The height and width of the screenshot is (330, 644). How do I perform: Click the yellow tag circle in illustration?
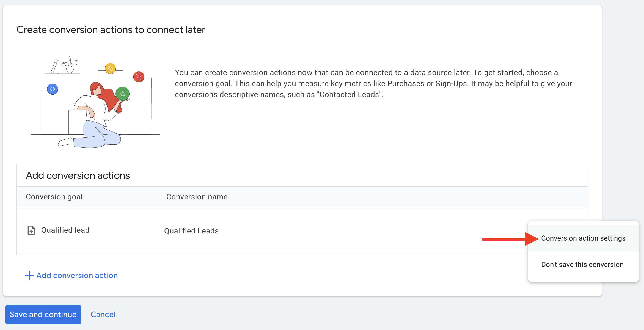[110, 68]
